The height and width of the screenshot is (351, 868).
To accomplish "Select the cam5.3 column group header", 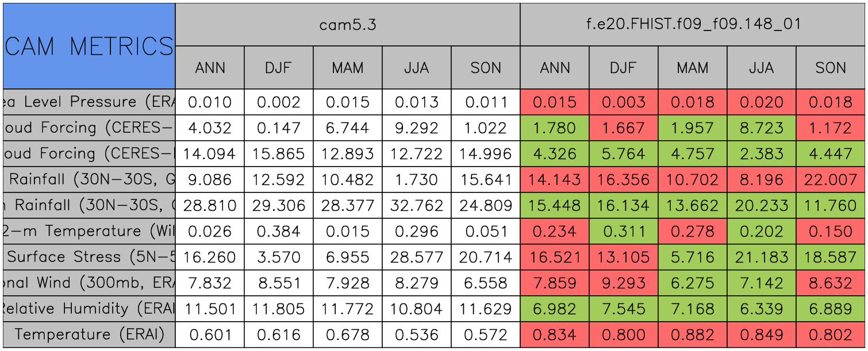I will pos(347,25).
